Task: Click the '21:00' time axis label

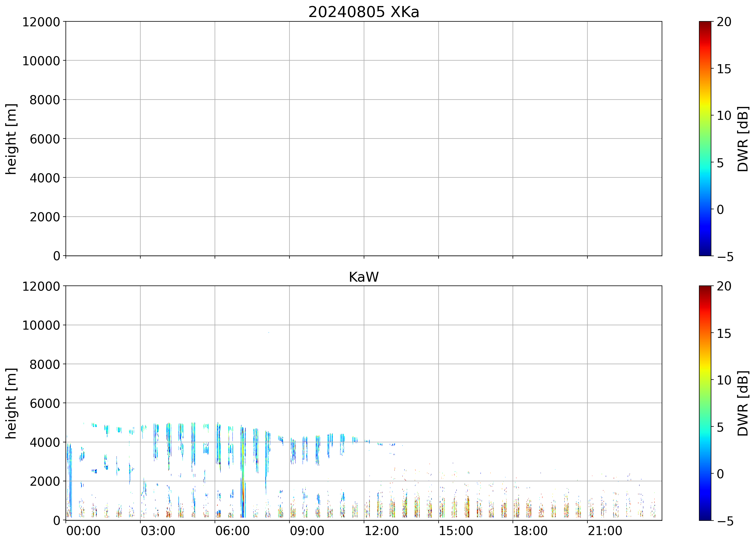Action: (605, 531)
